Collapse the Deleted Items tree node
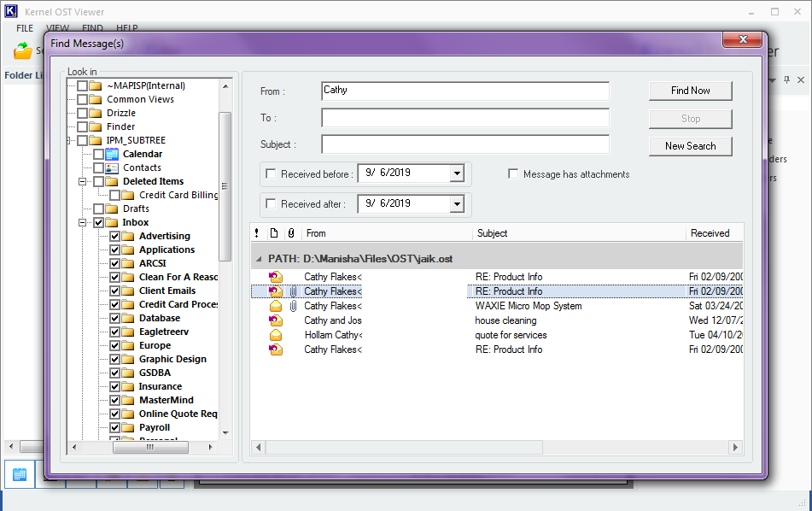Screen dimensions: 812x511 82,181
